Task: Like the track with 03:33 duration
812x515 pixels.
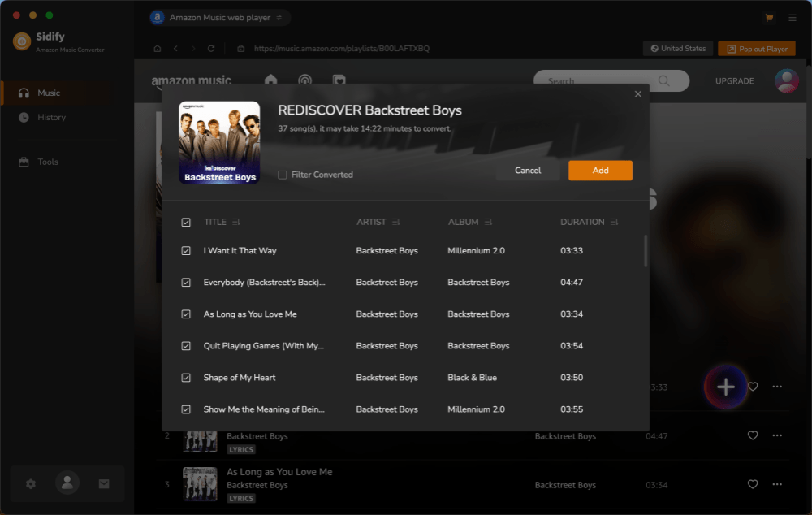Action: click(753, 387)
